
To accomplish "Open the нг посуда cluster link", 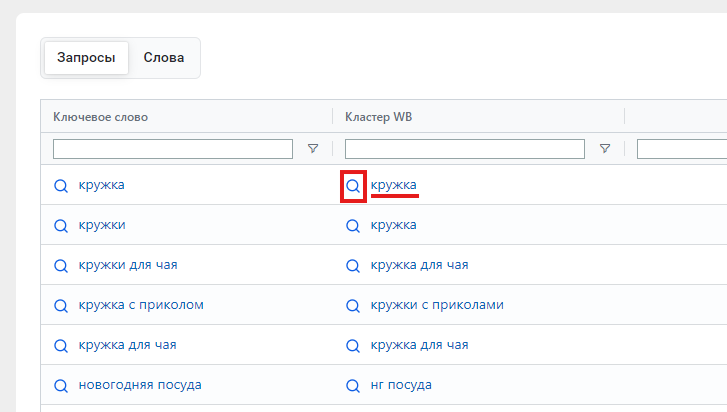I will click(401, 385).
